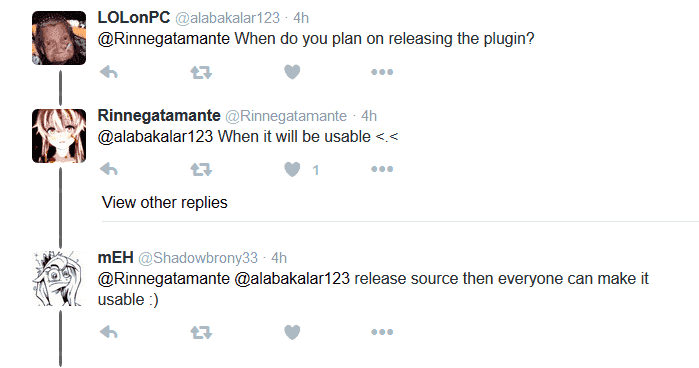
Task: Open the bold Rinnegatamante display name
Action: click(x=159, y=116)
